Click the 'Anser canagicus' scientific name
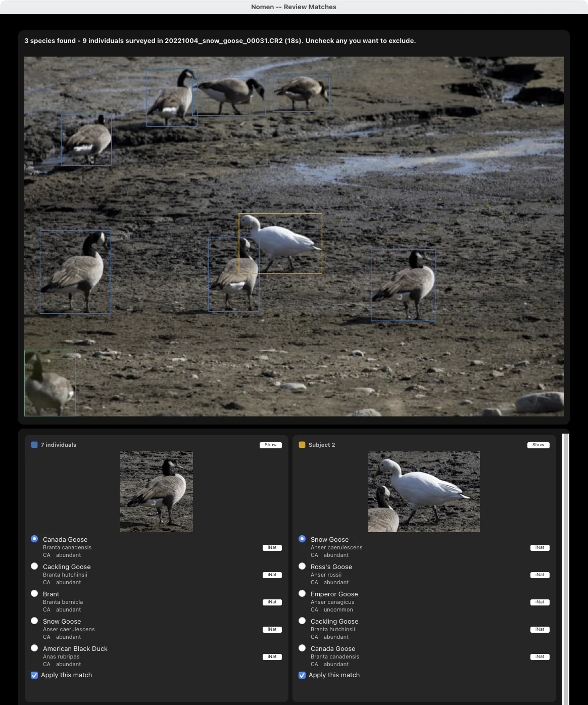 pos(332,602)
